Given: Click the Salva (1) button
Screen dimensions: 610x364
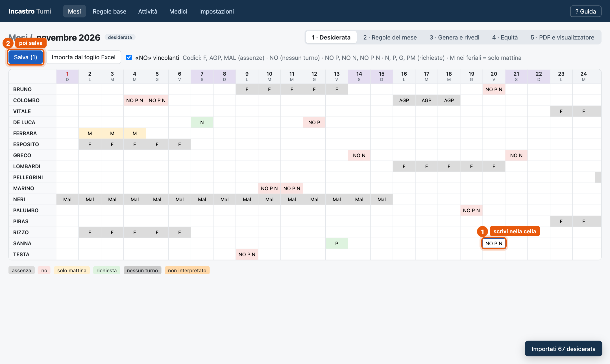Looking at the screenshot, I should click(x=25, y=57).
